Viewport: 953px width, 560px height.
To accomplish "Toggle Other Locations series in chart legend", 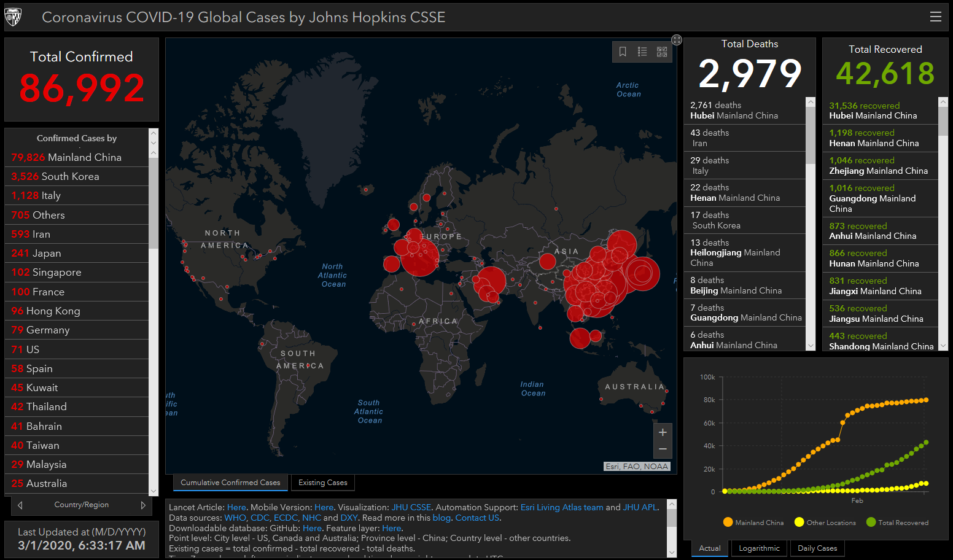I will 825,523.
